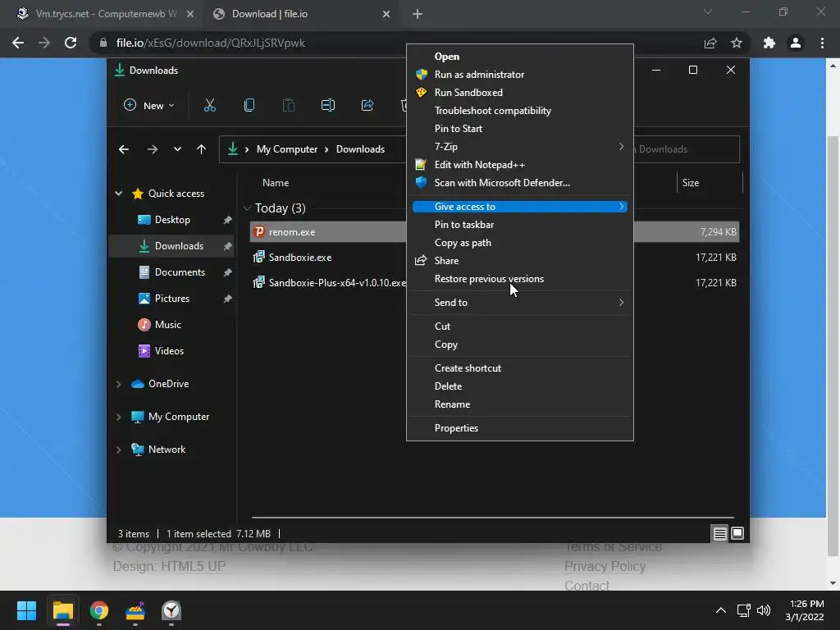The height and width of the screenshot is (630, 840).
Task: Select Sandboxie-Plus-x64-v1.0.10.exe file
Action: tap(337, 283)
